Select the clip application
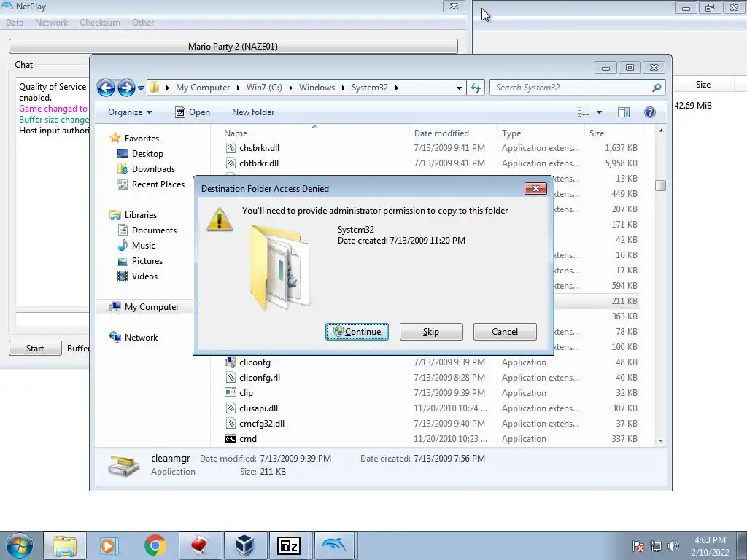 click(246, 393)
